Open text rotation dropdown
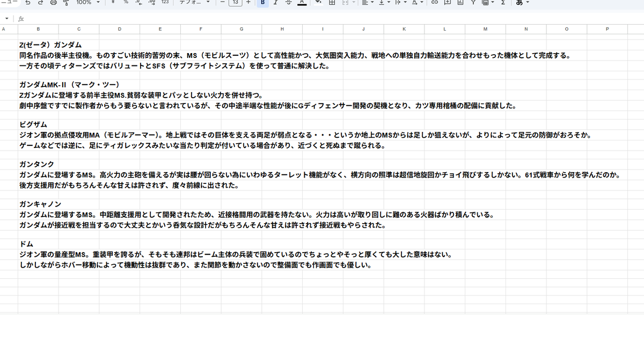Screen dimensions: 644x362 pos(417,3)
